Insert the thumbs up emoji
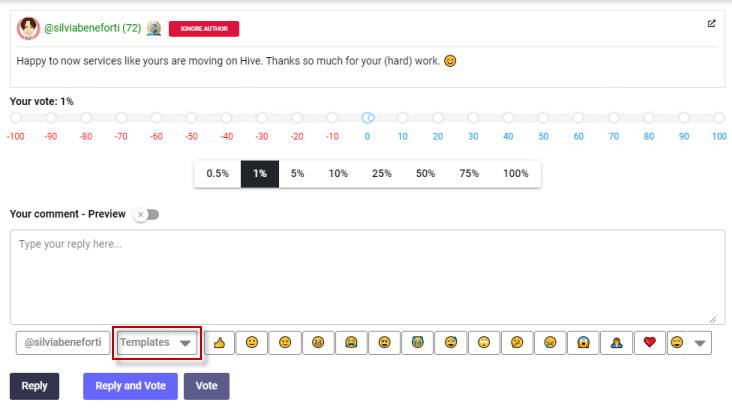732x411 pixels. tap(219, 343)
